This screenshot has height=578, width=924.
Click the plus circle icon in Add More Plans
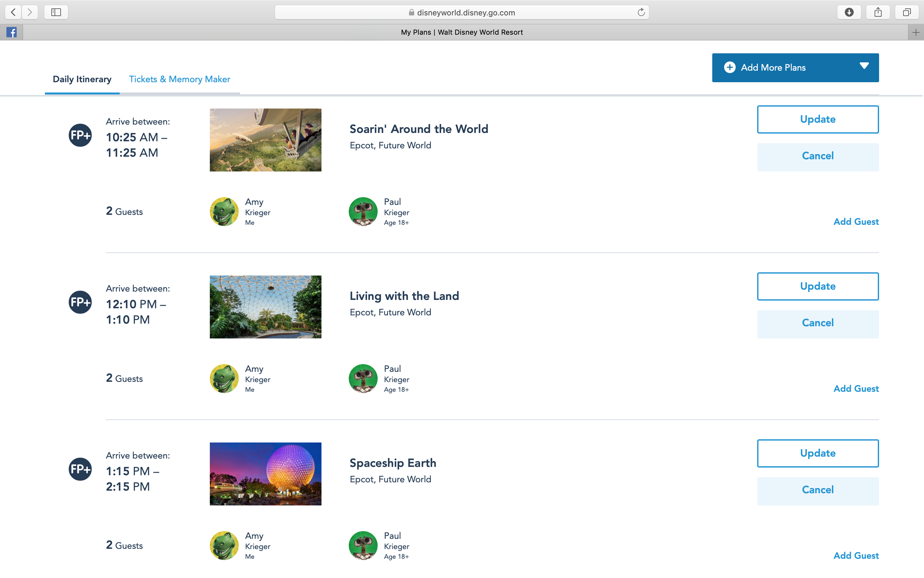click(x=730, y=67)
